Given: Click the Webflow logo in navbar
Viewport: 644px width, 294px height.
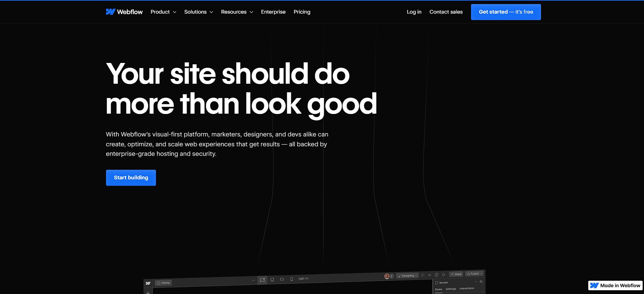Looking at the screenshot, I should pyautogui.click(x=124, y=12).
